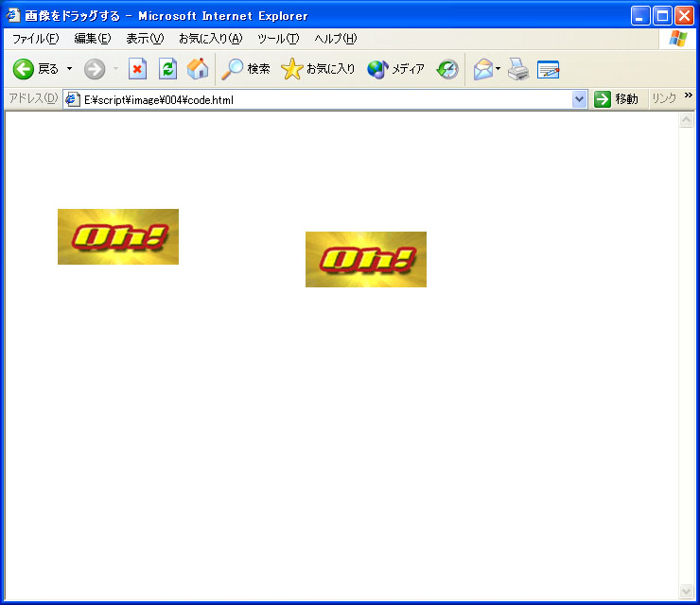Open the 編集(E) menu
700x605 pixels.
(x=93, y=39)
